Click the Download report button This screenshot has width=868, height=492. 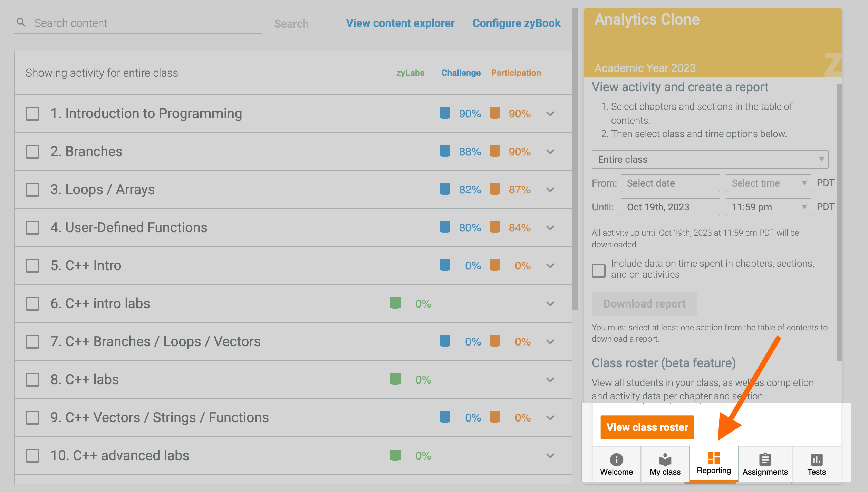[645, 304]
